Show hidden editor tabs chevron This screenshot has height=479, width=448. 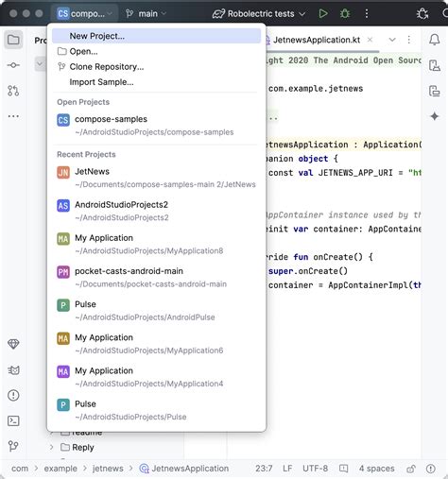pyautogui.click(x=392, y=40)
